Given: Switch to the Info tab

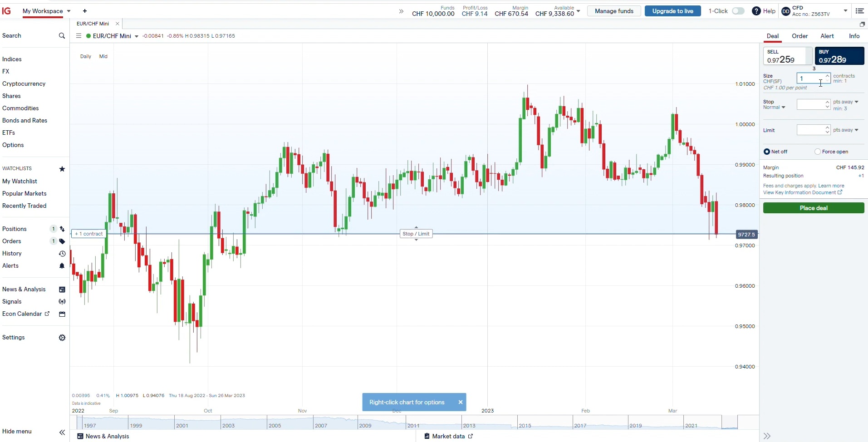Looking at the screenshot, I should (854, 36).
